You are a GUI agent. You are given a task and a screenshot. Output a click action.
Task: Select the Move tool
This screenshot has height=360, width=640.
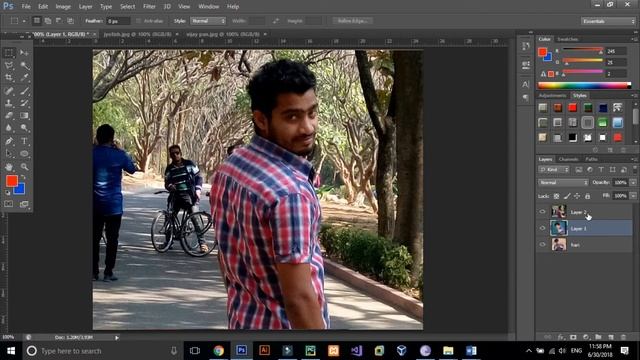point(24,53)
